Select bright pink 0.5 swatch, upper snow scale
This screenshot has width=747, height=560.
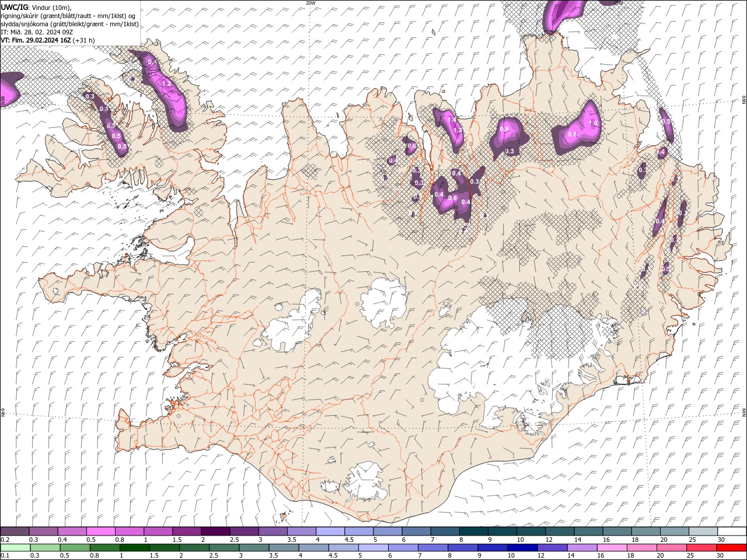coord(101,531)
